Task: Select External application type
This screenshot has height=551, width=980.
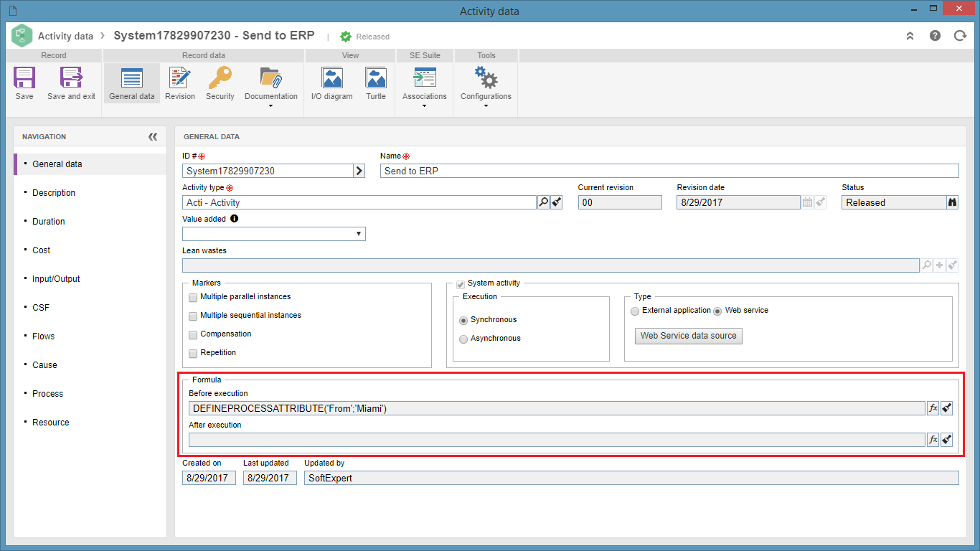Action: point(635,311)
